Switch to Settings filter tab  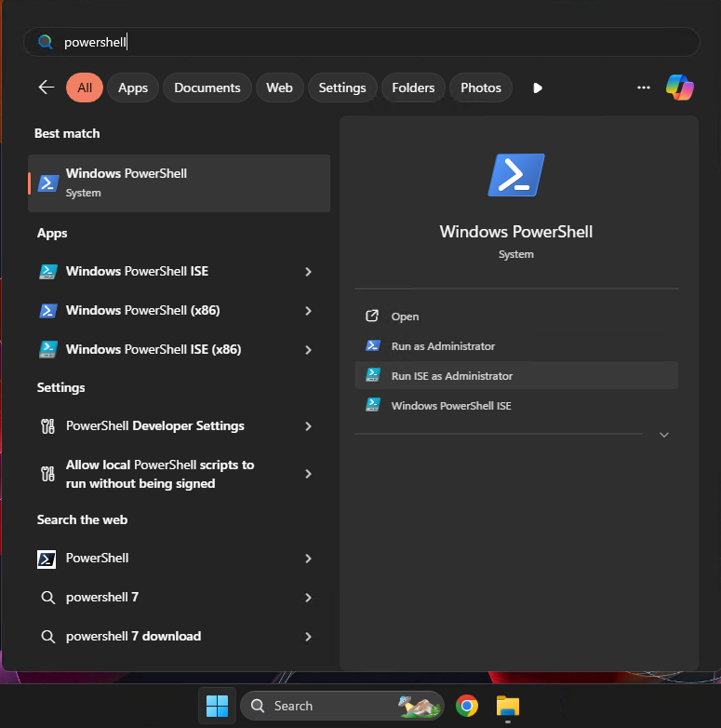(x=342, y=88)
